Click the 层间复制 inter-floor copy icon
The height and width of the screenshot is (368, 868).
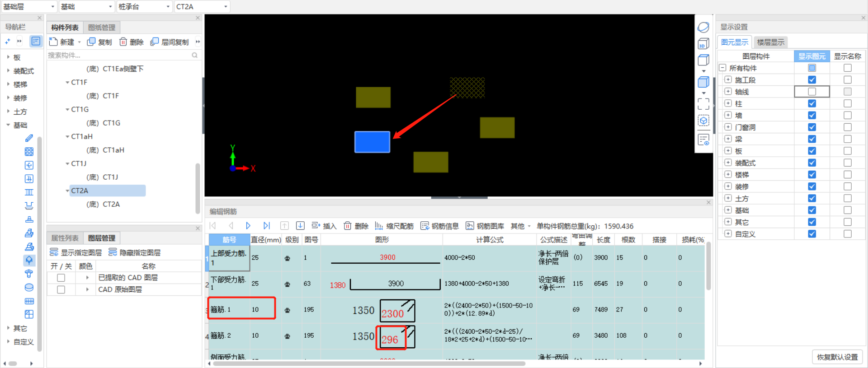click(x=155, y=42)
